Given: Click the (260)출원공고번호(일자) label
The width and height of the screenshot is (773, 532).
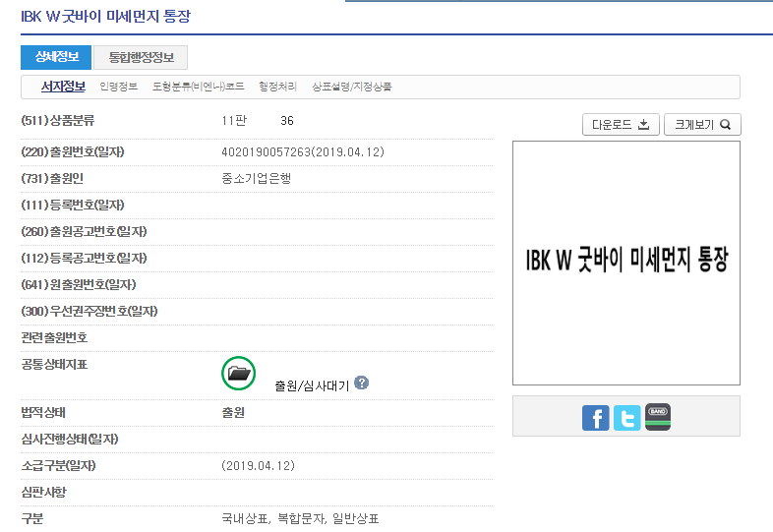Looking at the screenshot, I should (84, 232).
